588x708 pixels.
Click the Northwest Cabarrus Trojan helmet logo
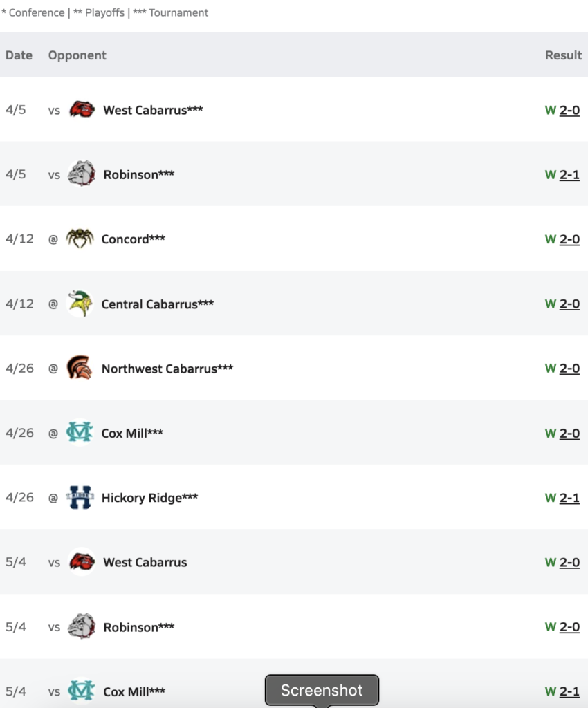coord(80,368)
